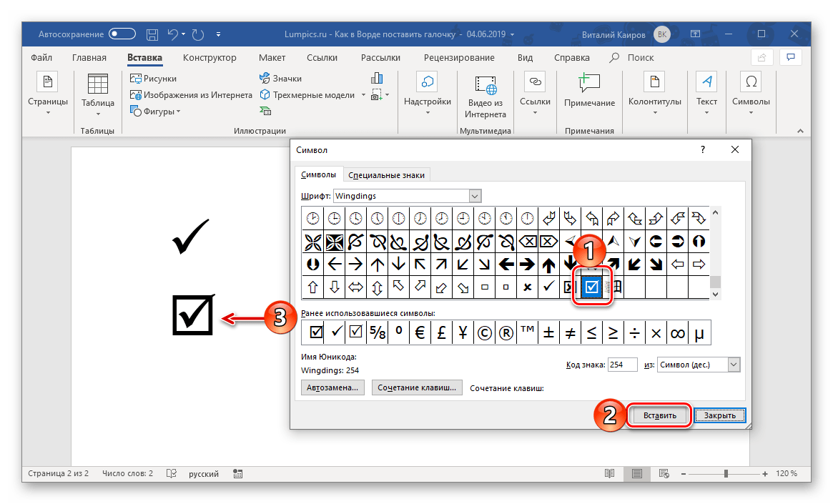Click Рисунки in Illustrations group
Viewport: 833px width, 504px height.
click(154, 78)
